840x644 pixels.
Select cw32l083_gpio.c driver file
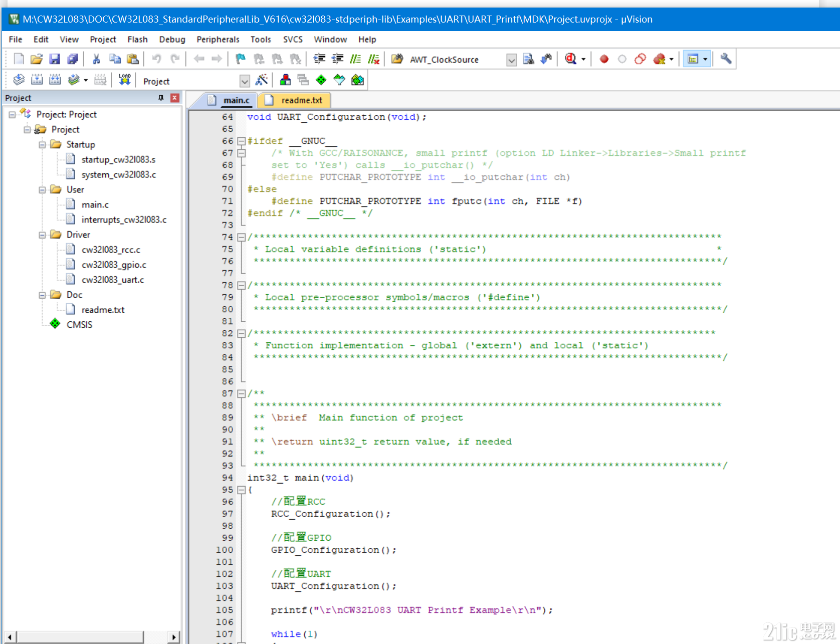pyautogui.click(x=114, y=265)
